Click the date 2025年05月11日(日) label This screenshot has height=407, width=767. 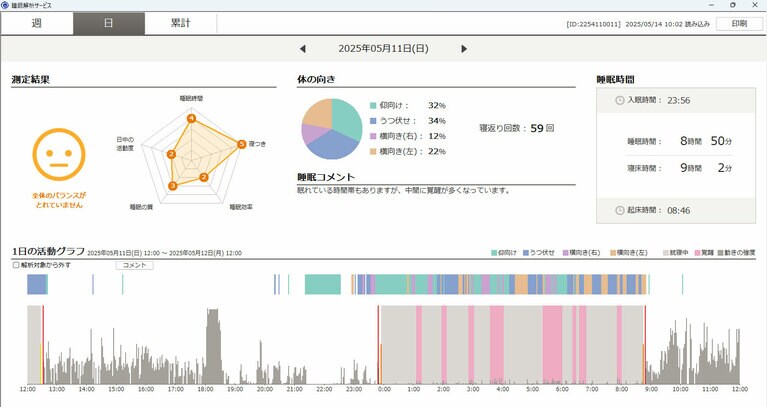coord(383,48)
